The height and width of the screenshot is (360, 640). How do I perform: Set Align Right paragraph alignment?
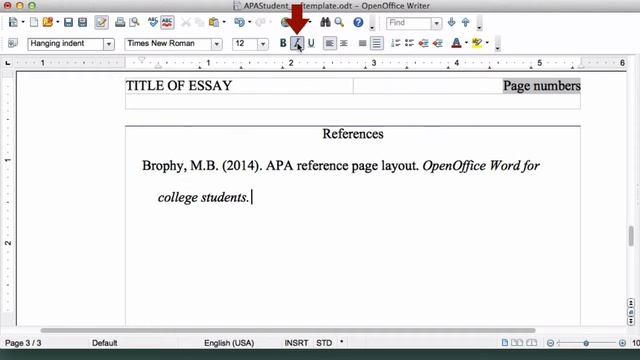click(362, 43)
